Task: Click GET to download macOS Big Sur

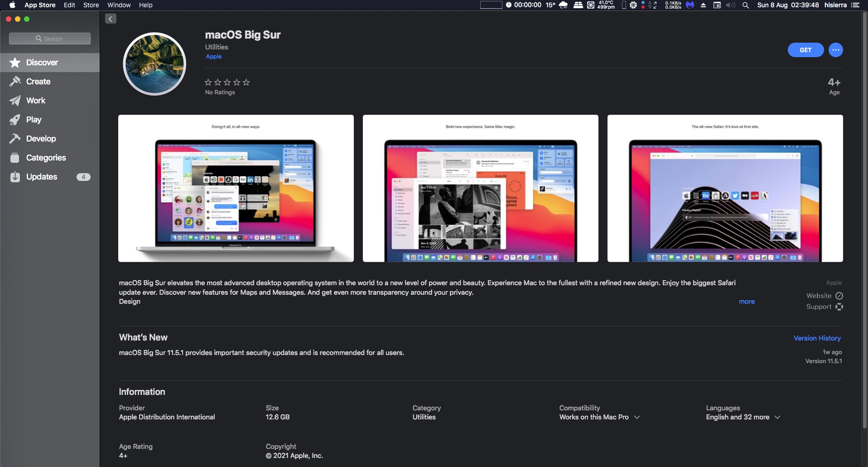Action: 805,50
